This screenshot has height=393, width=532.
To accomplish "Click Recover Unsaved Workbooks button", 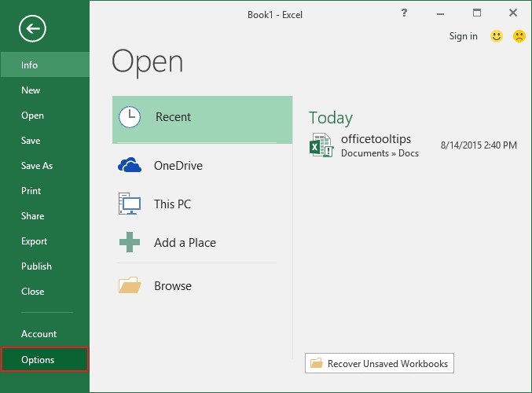I will (x=380, y=363).
